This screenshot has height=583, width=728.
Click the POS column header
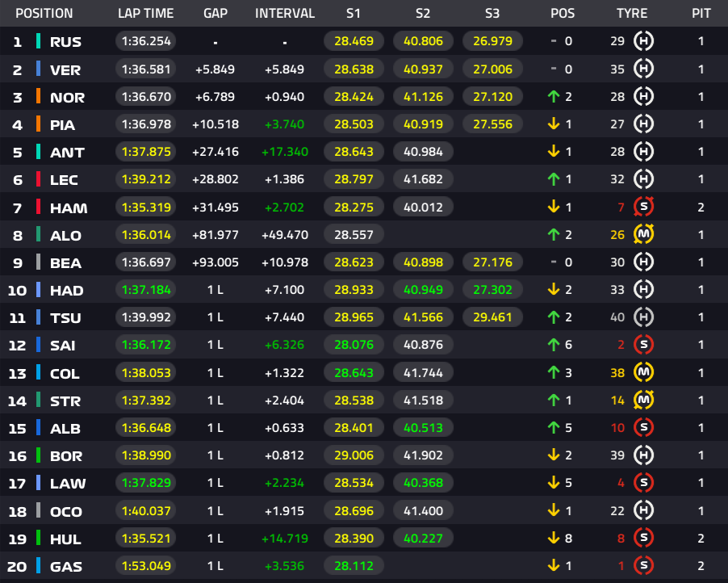tap(563, 14)
